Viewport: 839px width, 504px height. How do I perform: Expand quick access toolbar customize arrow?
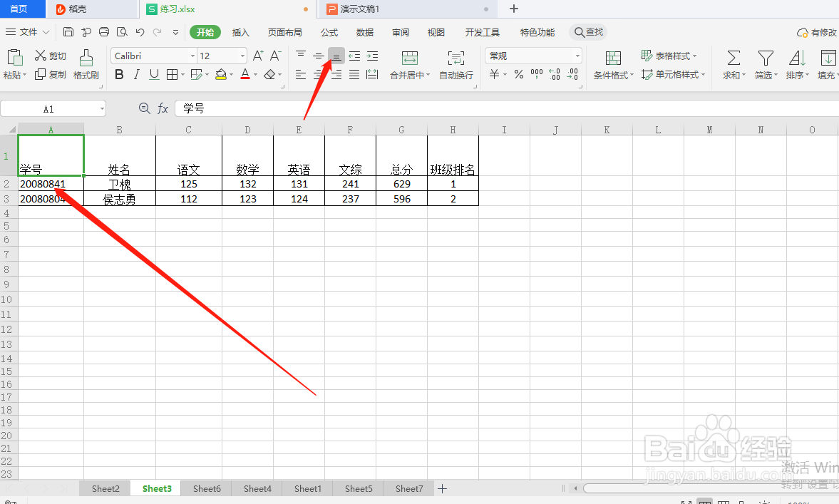click(x=175, y=32)
